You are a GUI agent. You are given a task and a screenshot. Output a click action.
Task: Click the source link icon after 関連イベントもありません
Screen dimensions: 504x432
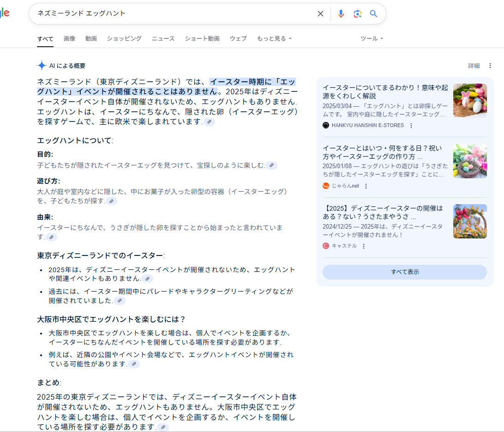click(x=148, y=279)
